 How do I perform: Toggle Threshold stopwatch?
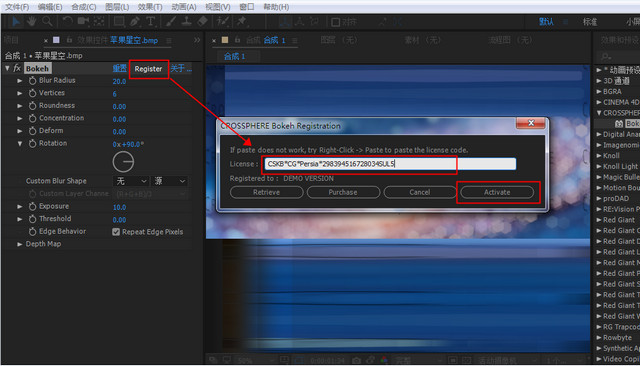pos(33,219)
